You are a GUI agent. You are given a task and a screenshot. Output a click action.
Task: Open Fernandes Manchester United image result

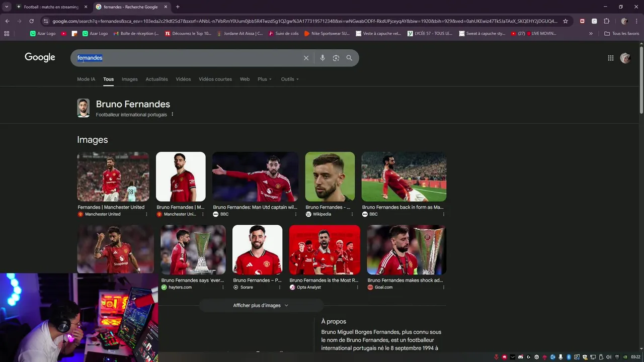[x=113, y=177]
